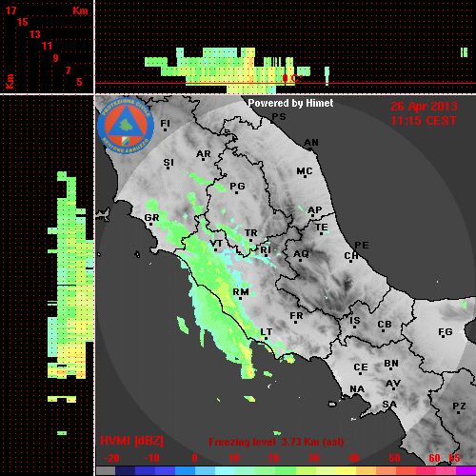Click the 50 dBZ scale value

point(394,458)
